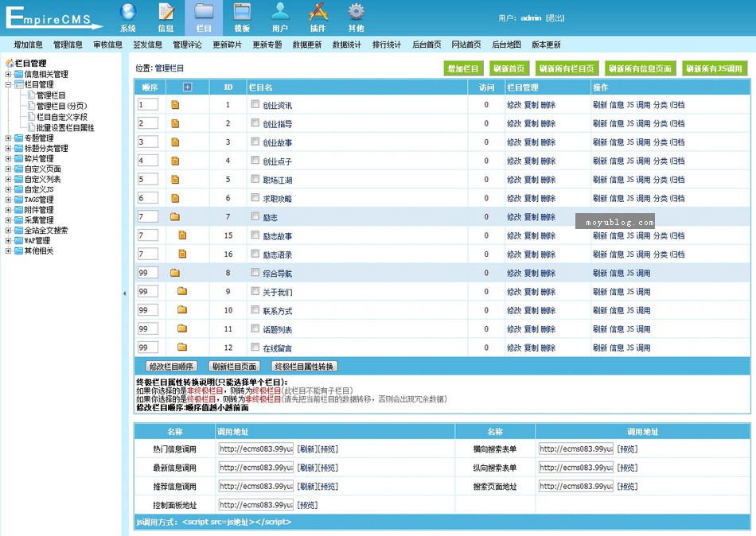Collapse the left sidebar with the arrow handle

(x=124, y=293)
